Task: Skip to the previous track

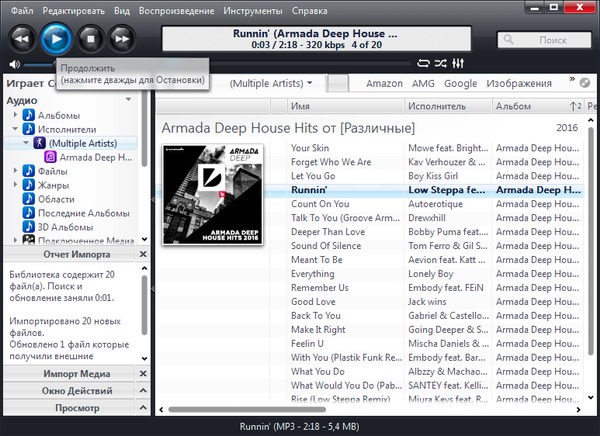Action: [23, 39]
